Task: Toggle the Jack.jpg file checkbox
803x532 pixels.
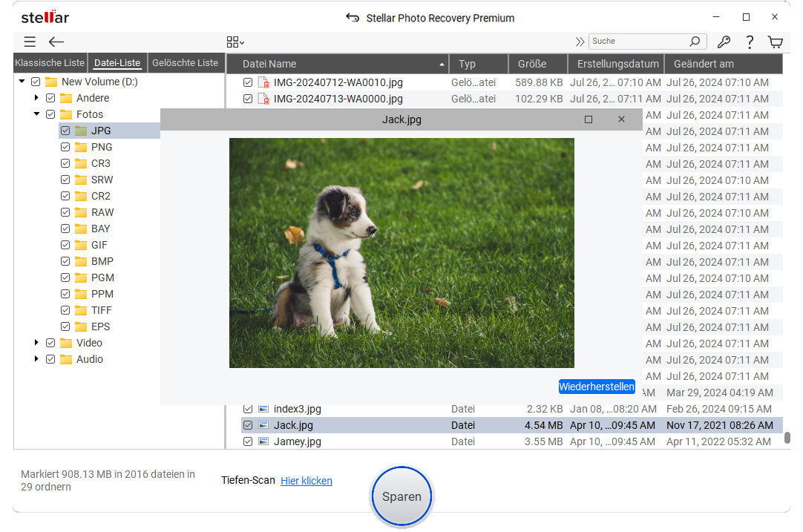Action: coord(248,425)
